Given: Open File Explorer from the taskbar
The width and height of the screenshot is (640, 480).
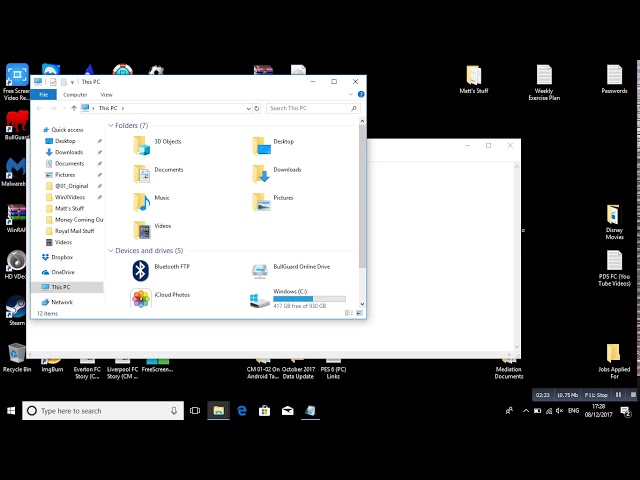Looking at the screenshot, I should 218,411.
